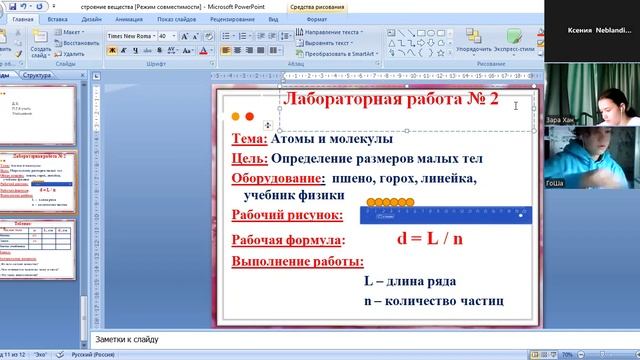The height and width of the screenshot is (360, 640).
Task: Open Экспресс-стили quick styles
Action: (x=514, y=41)
